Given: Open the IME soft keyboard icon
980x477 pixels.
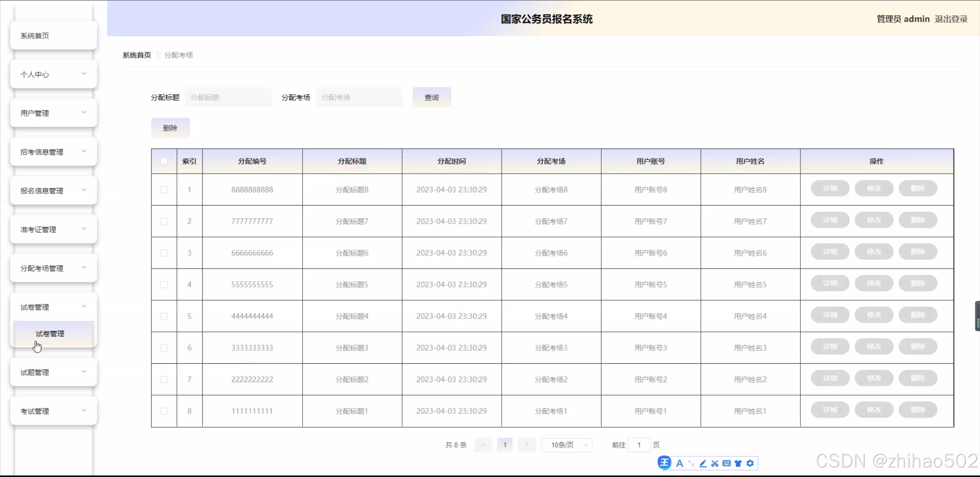Looking at the screenshot, I should [x=726, y=464].
